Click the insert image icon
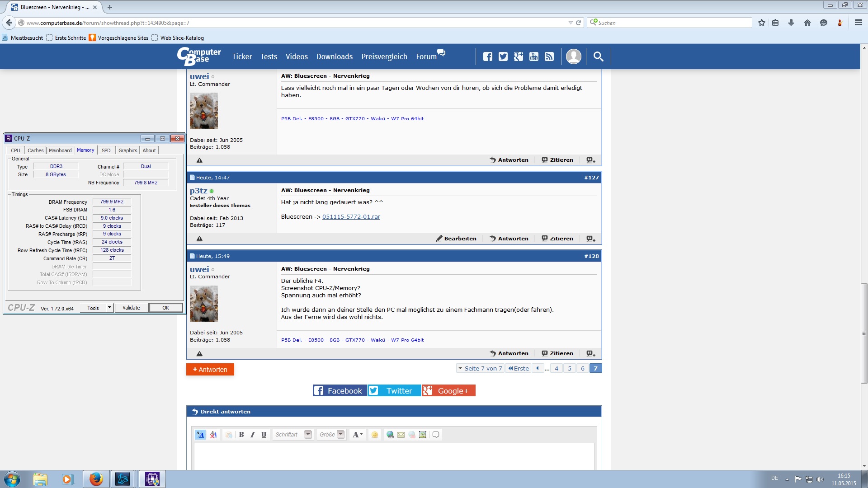 coord(423,435)
